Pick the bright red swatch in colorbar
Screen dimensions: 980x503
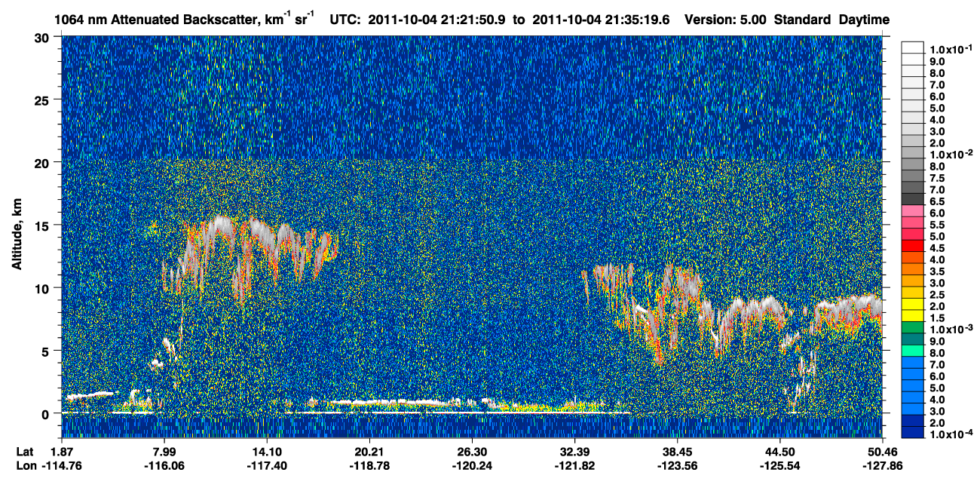point(912,245)
